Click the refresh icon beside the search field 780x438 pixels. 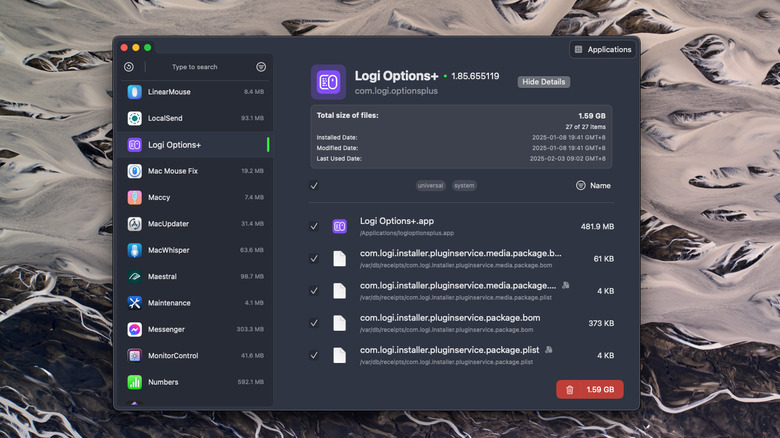click(129, 67)
